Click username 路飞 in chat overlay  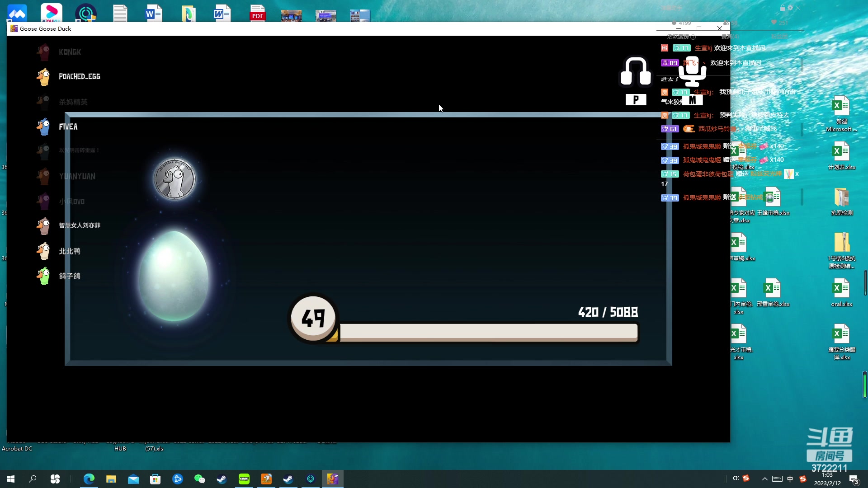click(x=689, y=63)
